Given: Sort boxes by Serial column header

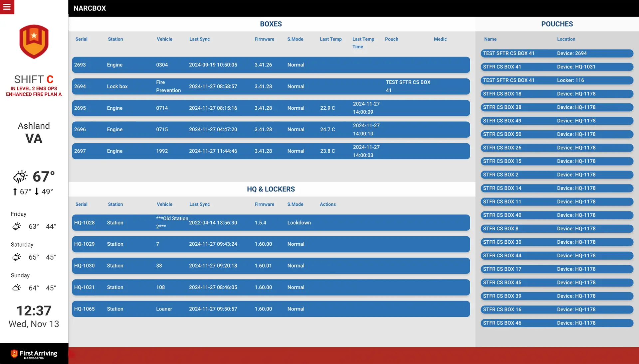Looking at the screenshot, I should tap(81, 39).
